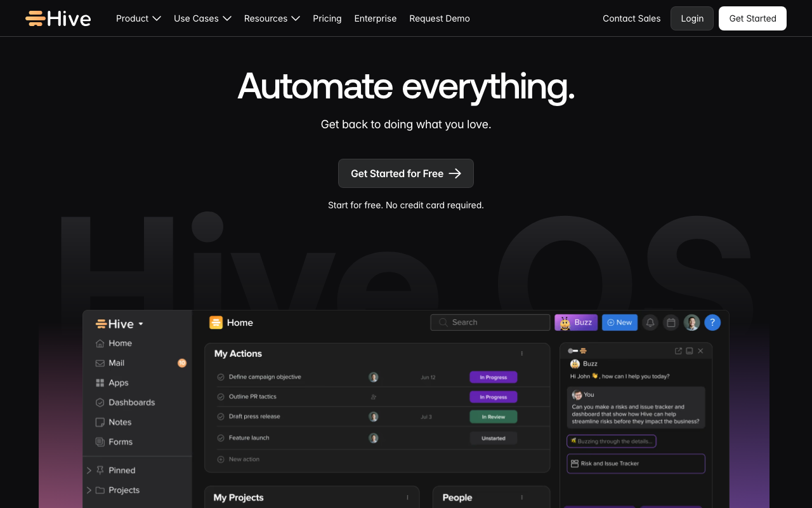The width and height of the screenshot is (812, 508).
Task: Click the notification bell icon
Action: [x=650, y=323]
